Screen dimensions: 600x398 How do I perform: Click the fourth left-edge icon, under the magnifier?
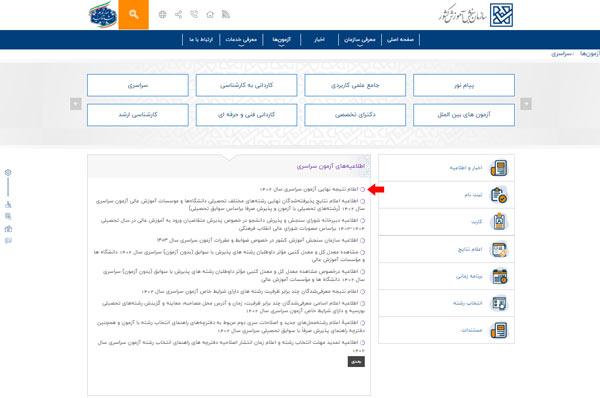tap(8, 229)
